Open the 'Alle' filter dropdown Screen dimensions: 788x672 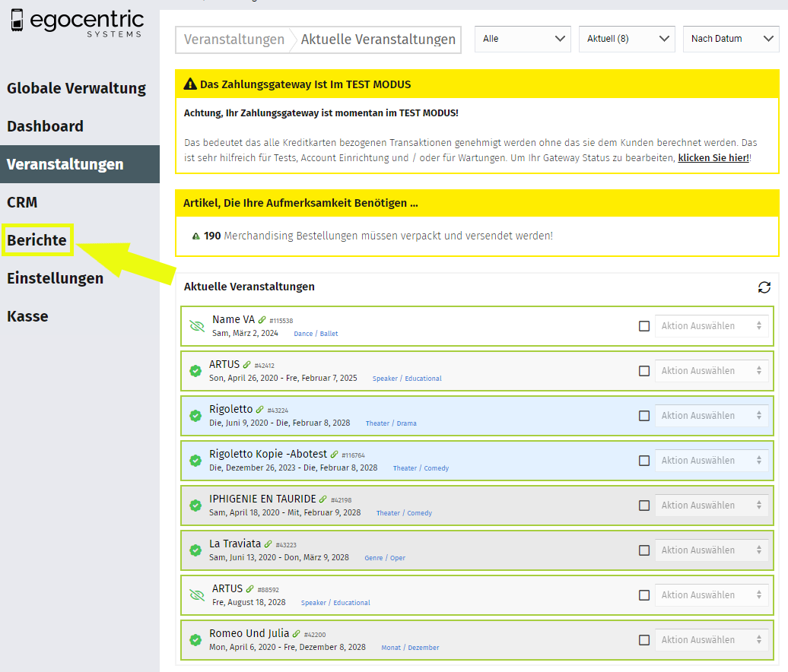pos(523,39)
